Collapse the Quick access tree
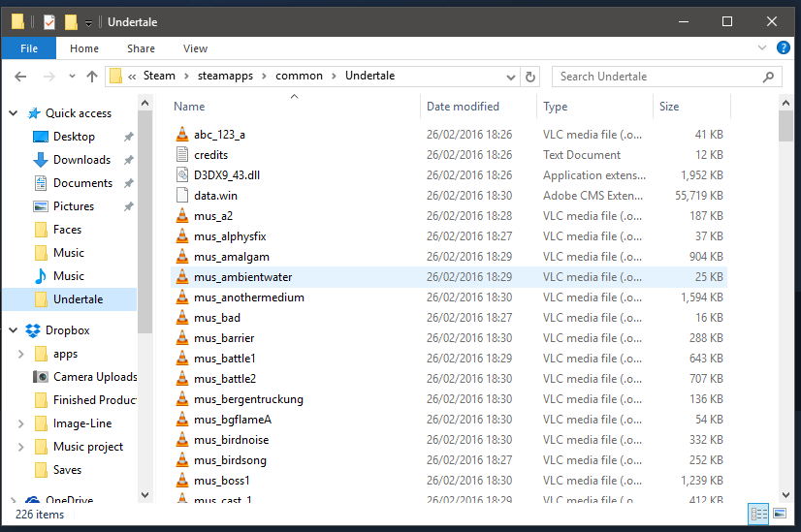The height and width of the screenshot is (532, 801). tap(13, 113)
